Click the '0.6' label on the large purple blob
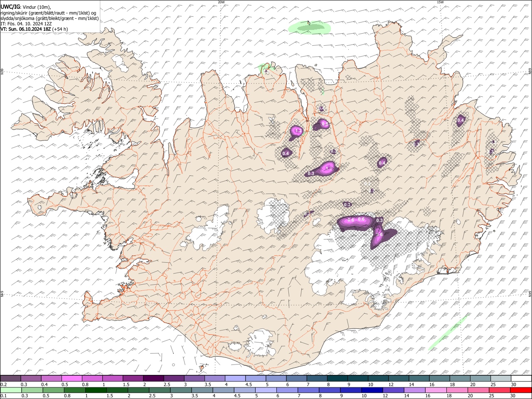 tap(361, 219)
